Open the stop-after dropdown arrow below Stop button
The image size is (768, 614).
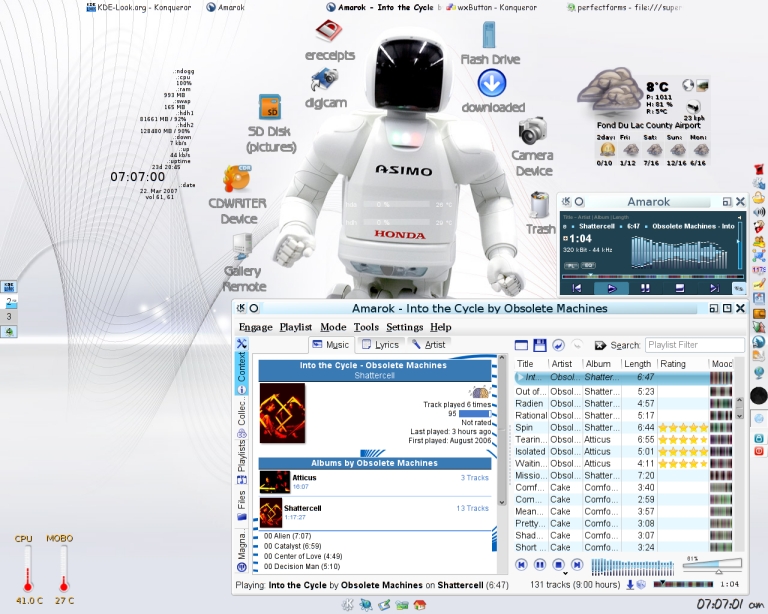coord(565,573)
